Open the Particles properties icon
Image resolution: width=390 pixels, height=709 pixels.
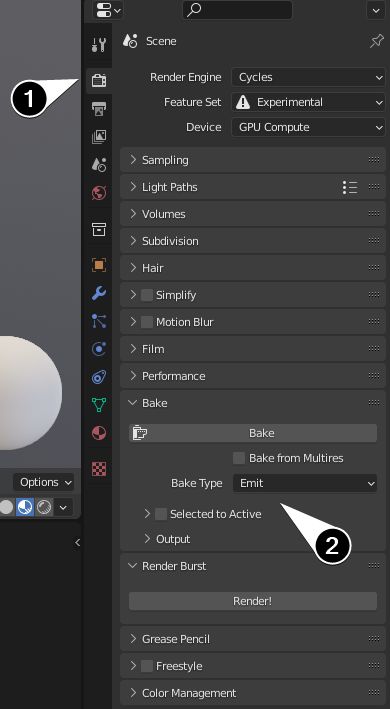(99, 321)
